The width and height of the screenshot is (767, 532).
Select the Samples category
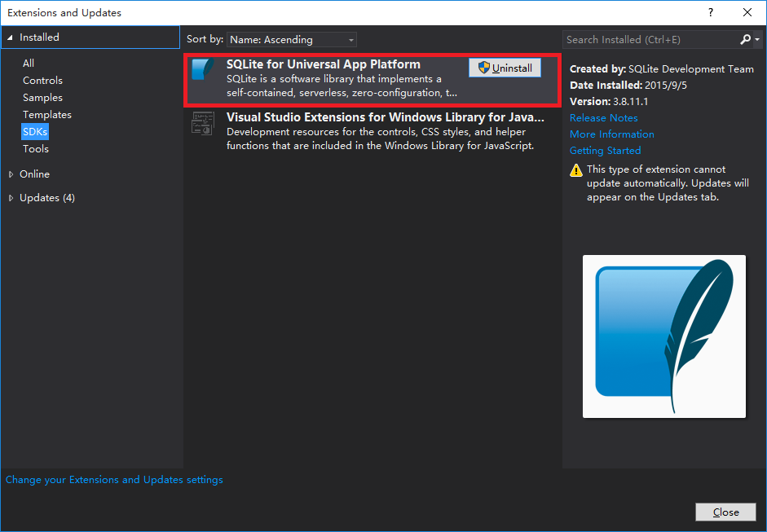42,97
